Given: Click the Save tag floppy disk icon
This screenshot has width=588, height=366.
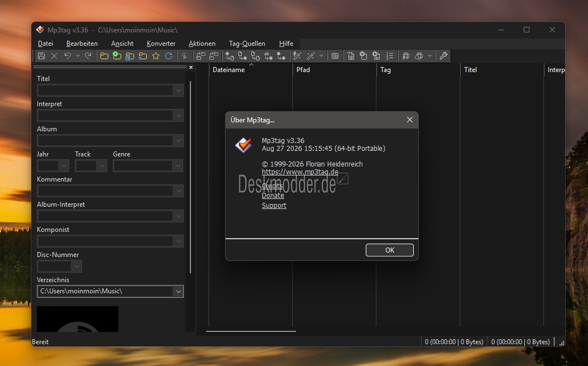Looking at the screenshot, I should click(x=41, y=56).
